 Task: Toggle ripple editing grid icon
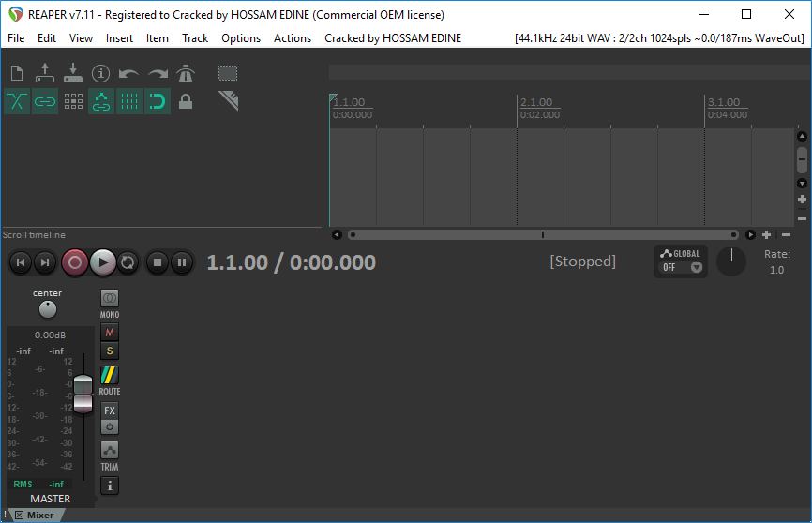click(x=73, y=101)
